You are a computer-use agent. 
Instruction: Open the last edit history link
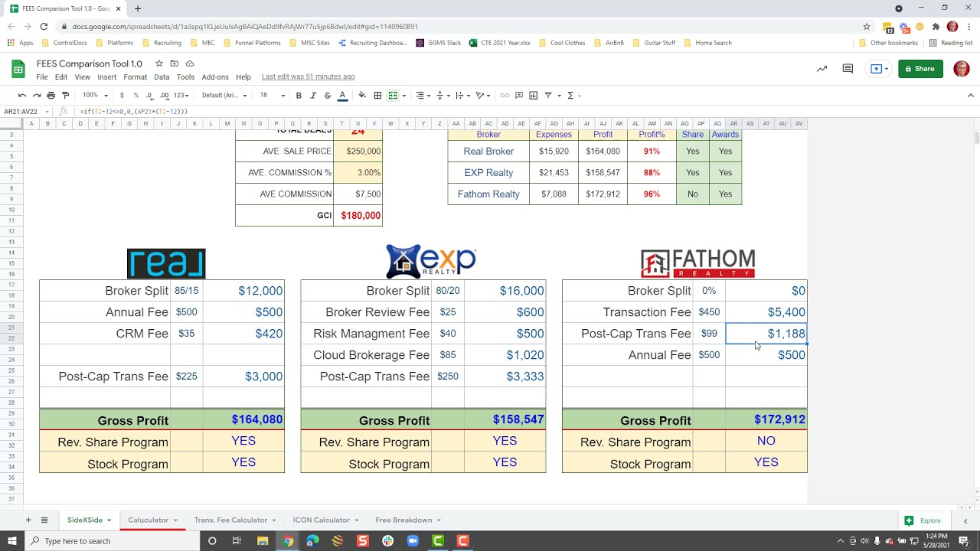(x=308, y=77)
